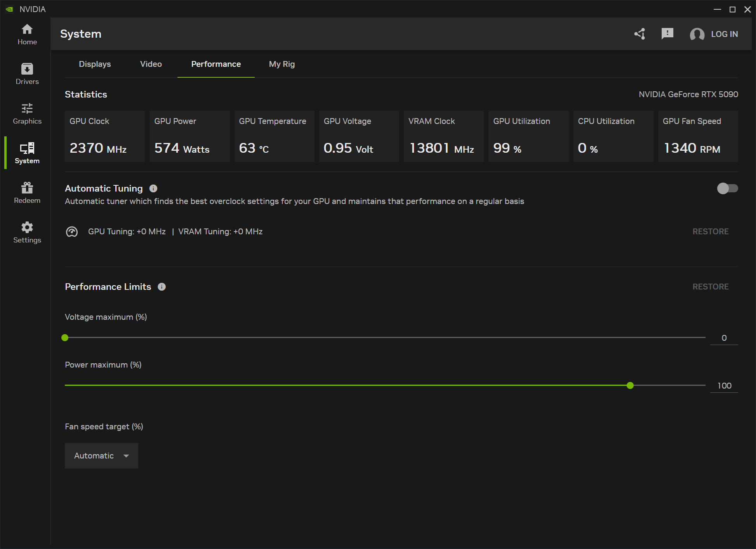The width and height of the screenshot is (756, 549).
Task: Click the GPU Voltage tile
Action: (x=359, y=136)
